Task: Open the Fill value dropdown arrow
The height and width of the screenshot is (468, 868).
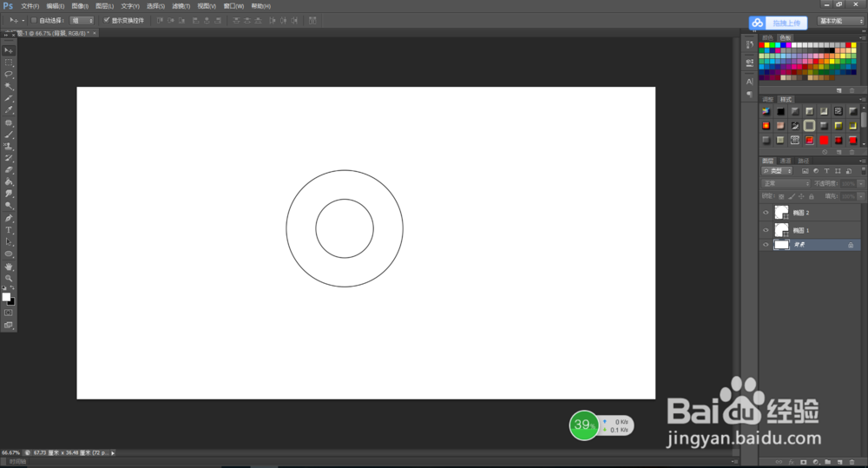Action: pos(861,196)
